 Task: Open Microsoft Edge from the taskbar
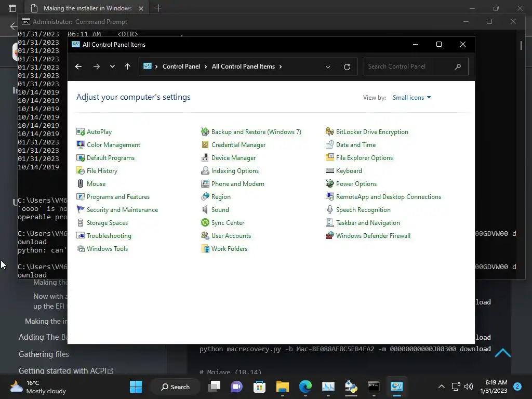305,387
